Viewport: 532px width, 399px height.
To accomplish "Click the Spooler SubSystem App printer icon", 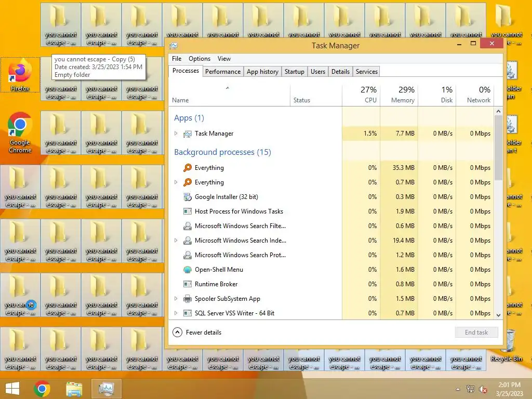I will tap(187, 299).
